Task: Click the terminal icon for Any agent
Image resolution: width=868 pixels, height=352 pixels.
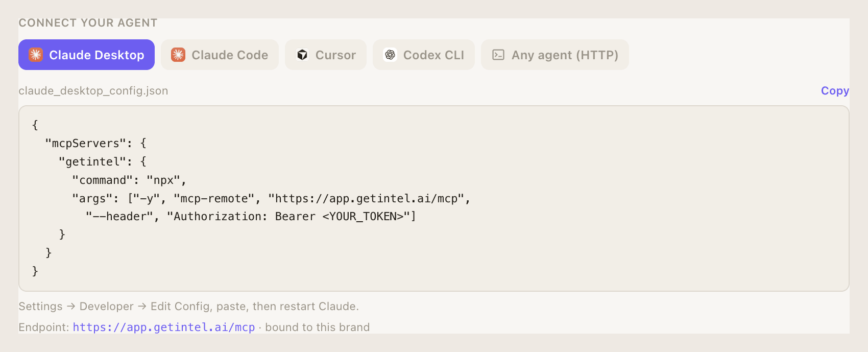Action: (498, 55)
